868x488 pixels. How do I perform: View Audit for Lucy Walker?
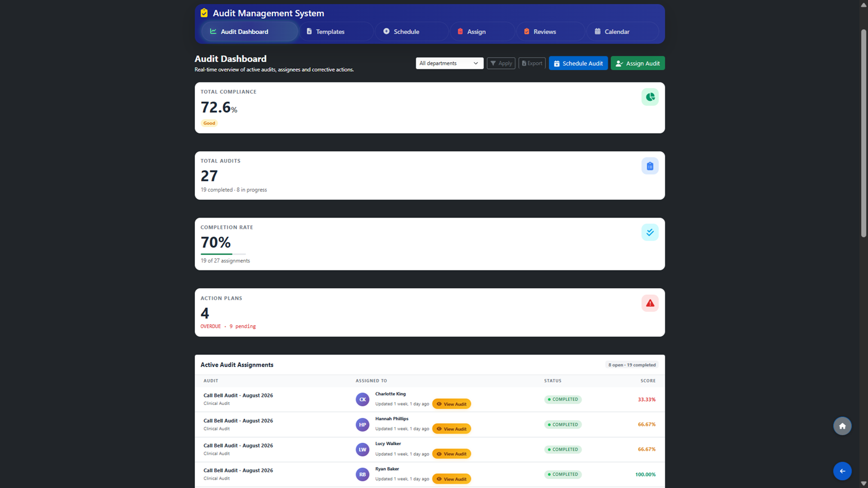(x=452, y=454)
